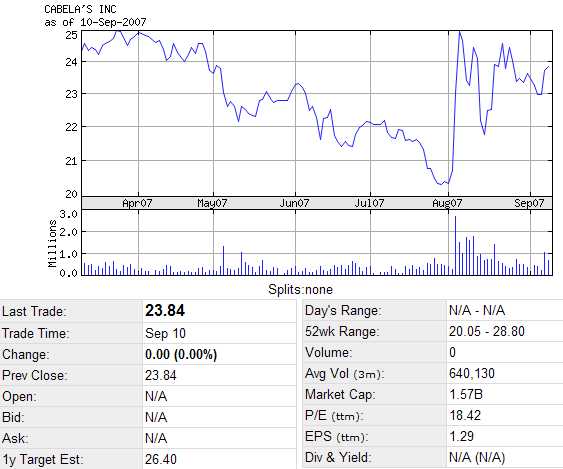This screenshot has height=469, width=563.
Task: Click the 'Change:' label
Action: point(25,354)
